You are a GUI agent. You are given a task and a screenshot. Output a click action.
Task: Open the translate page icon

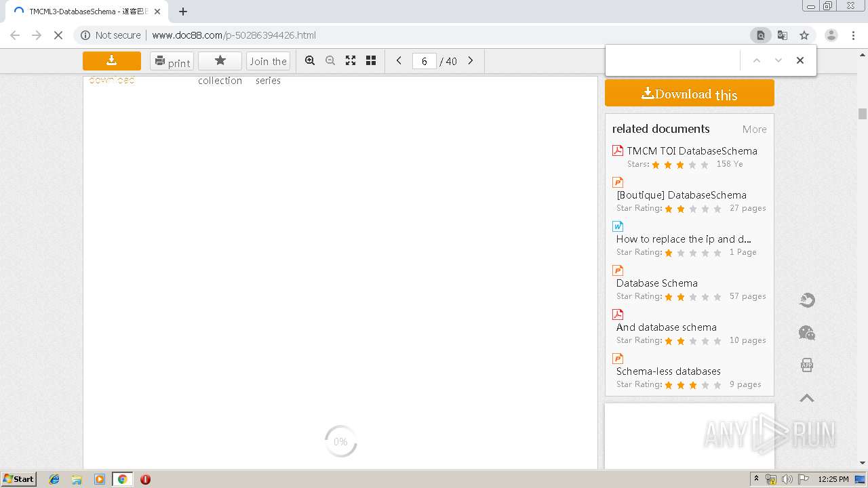(783, 35)
